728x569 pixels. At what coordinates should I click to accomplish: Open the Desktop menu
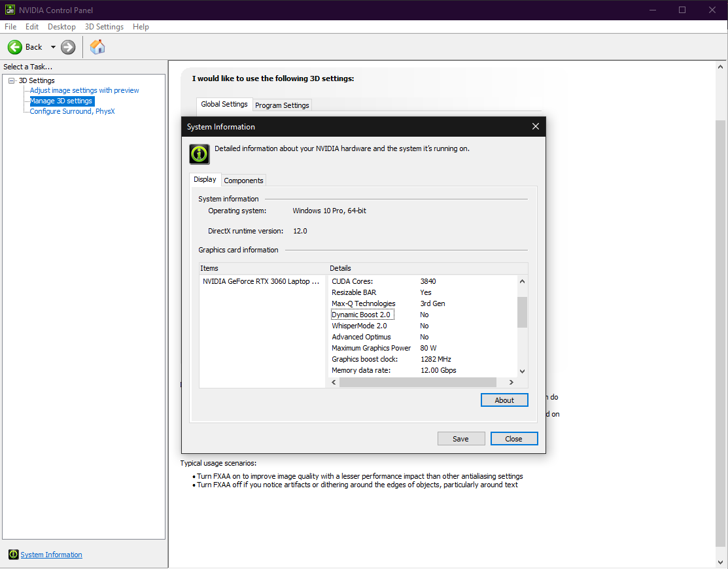click(x=61, y=27)
